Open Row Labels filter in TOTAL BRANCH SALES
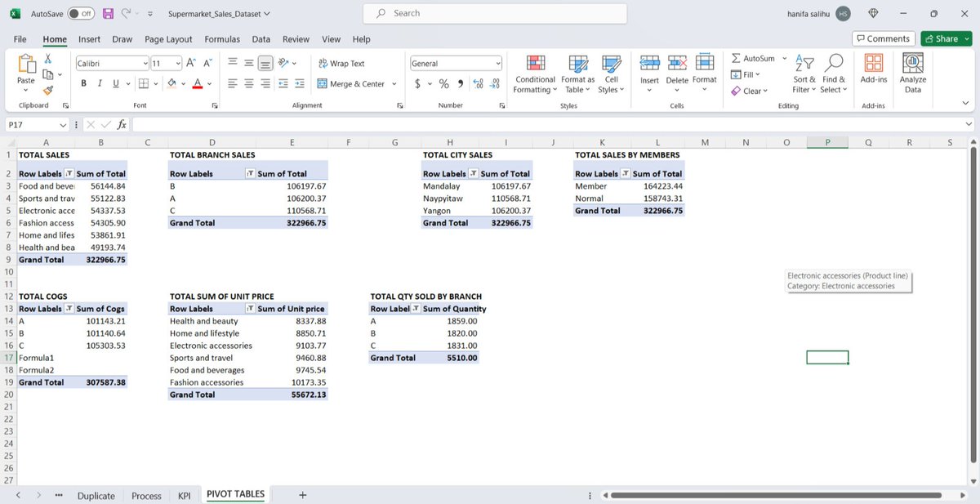Screen dimensions: 980x504 pyautogui.click(x=250, y=173)
